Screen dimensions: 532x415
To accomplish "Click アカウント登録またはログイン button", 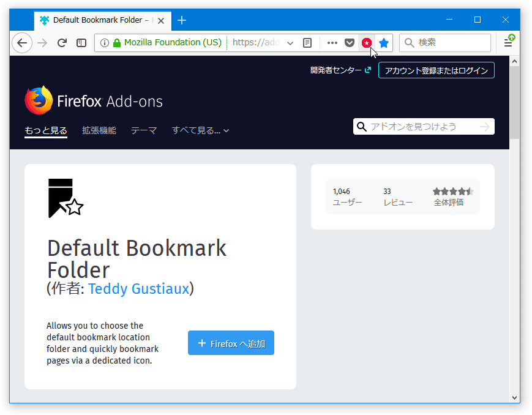I will pos(436,70).
